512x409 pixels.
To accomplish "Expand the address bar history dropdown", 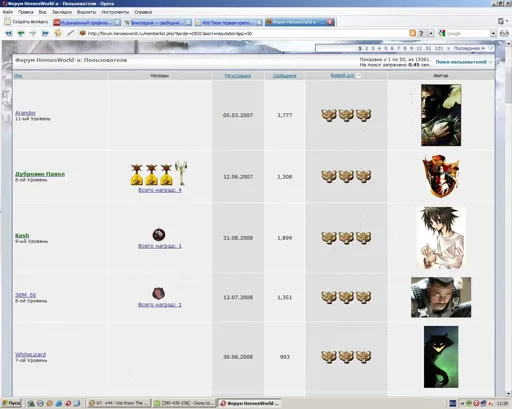I will click(431, 33).
